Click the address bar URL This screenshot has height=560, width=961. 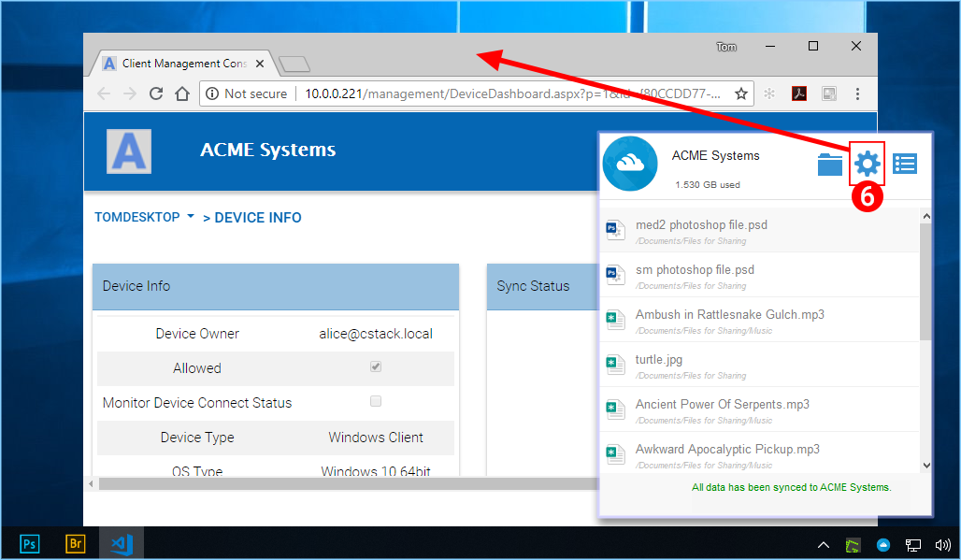pyautogui.click(x=512, y=93)
